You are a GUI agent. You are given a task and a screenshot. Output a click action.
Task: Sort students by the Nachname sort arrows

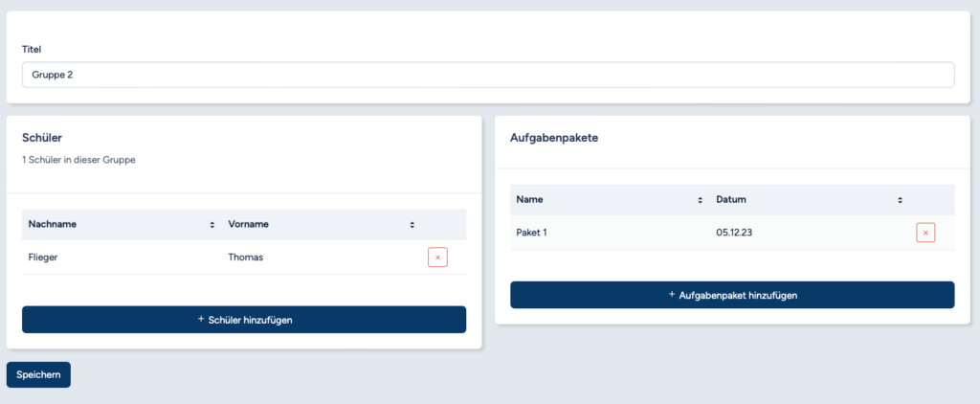[x=212, y=225]
